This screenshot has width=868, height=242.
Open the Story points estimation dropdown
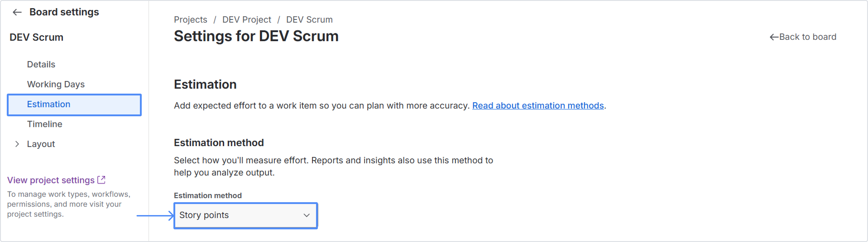[245, 215]
